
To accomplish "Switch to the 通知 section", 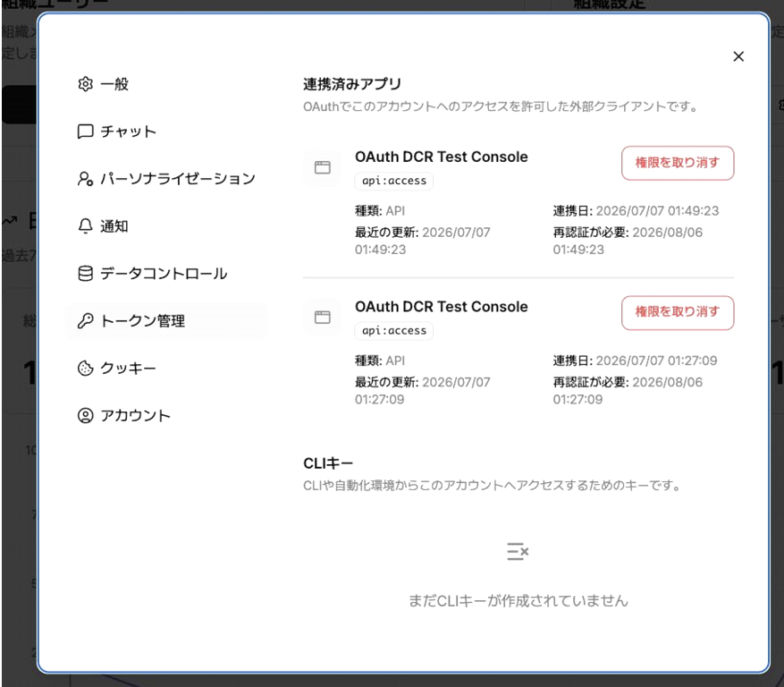I will [x=166, y=226].
